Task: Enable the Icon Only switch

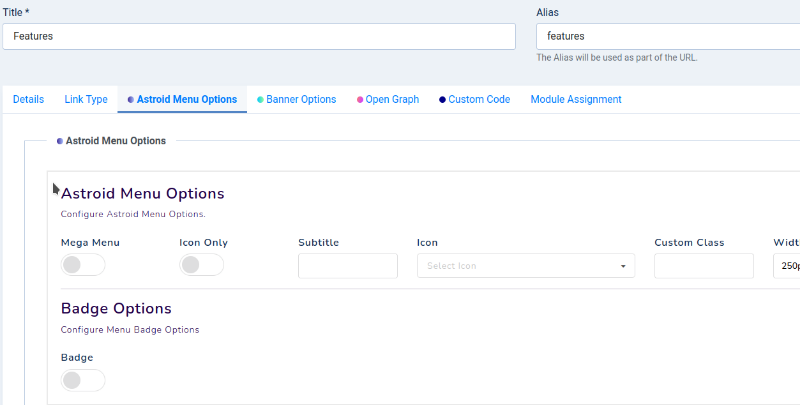Action: 202,265
